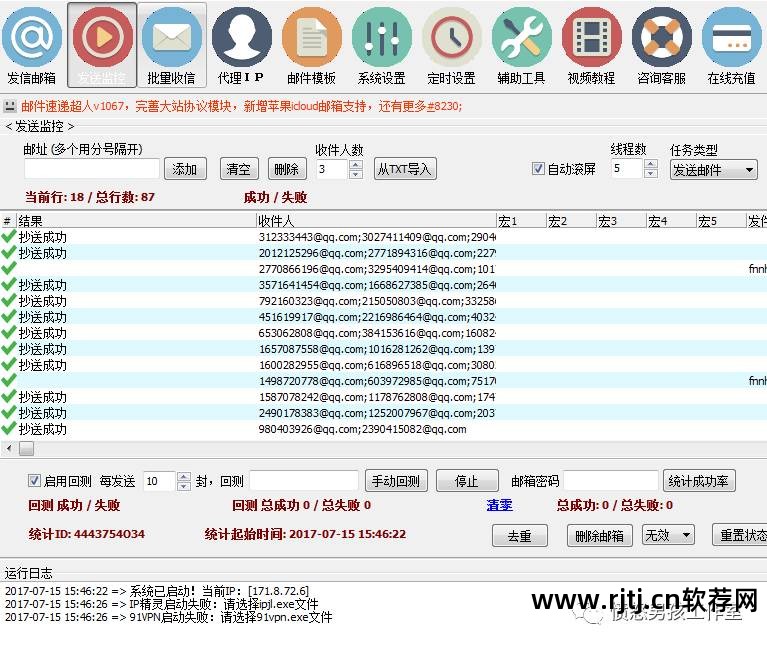Click horizontal scrollbar left arrow

point(8,448)
